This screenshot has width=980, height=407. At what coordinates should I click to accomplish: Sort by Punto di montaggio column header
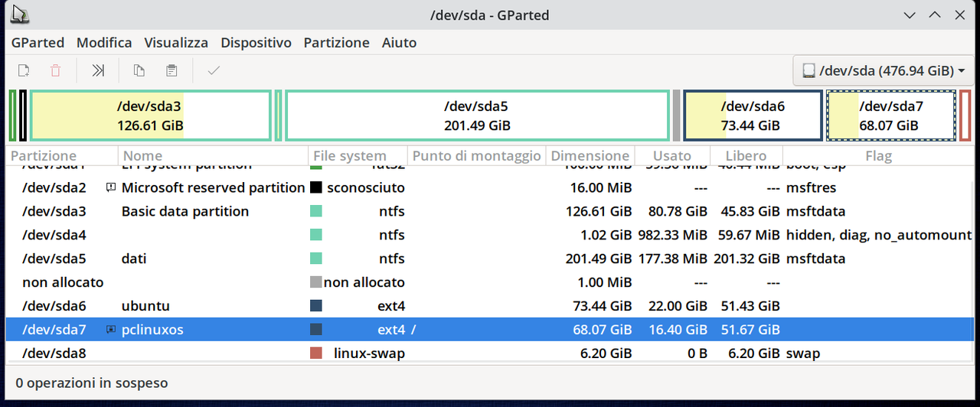(476, 156)
